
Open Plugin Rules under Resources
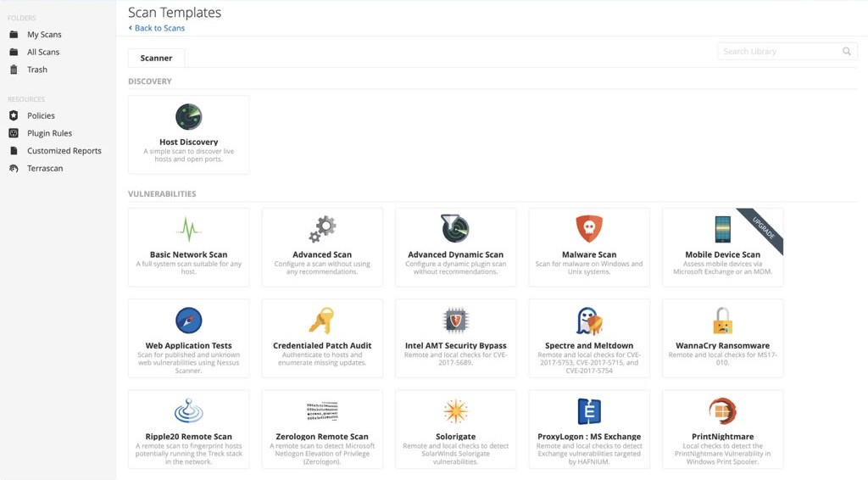[x=49, y=133]
